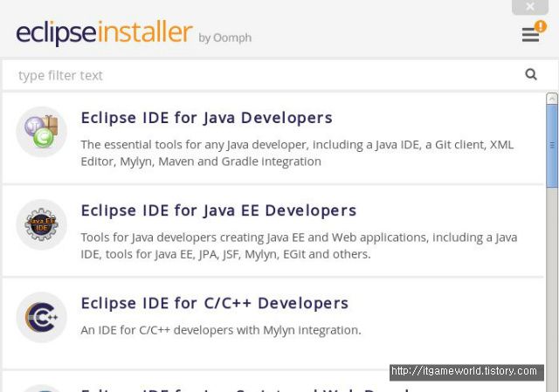Click the Eclipse IDE for Java Developers icon

tap(42, 132)
